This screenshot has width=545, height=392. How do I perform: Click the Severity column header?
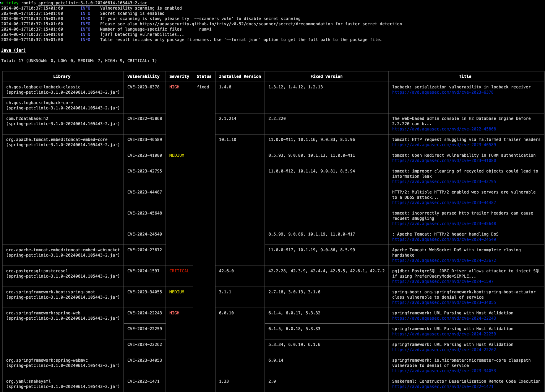click(179, 77)
